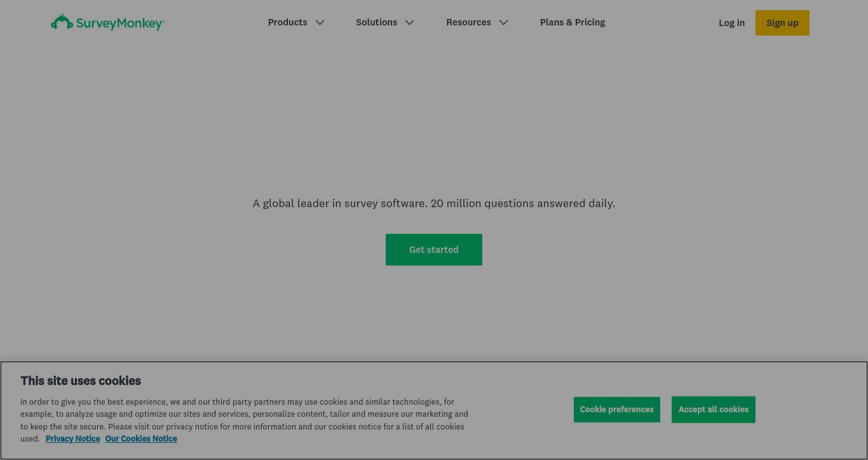Accept all cookies

pos(714,410)
